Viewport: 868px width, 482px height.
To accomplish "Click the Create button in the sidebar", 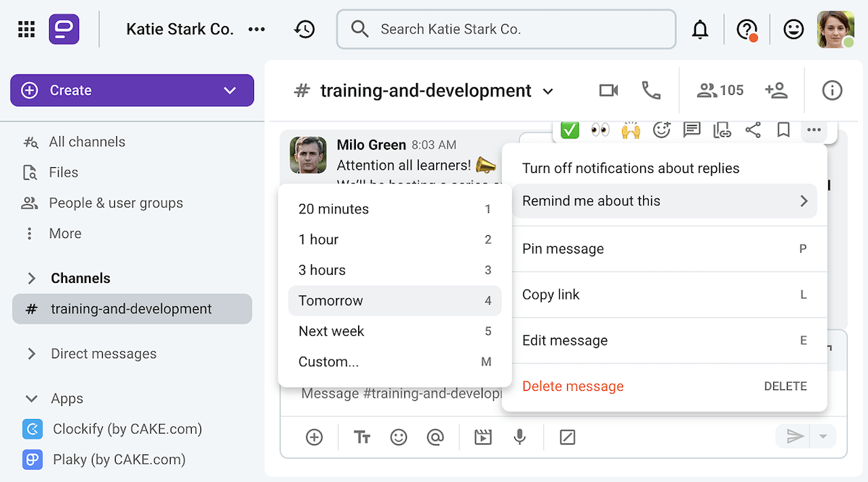I will tap(132, 90).
